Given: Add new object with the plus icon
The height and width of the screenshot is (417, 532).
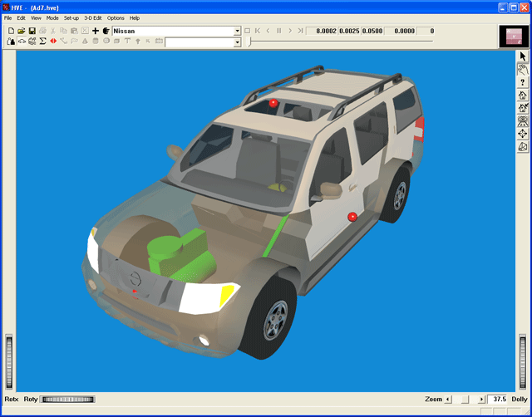Looking at the screenshot, I should tap(96, 31).
